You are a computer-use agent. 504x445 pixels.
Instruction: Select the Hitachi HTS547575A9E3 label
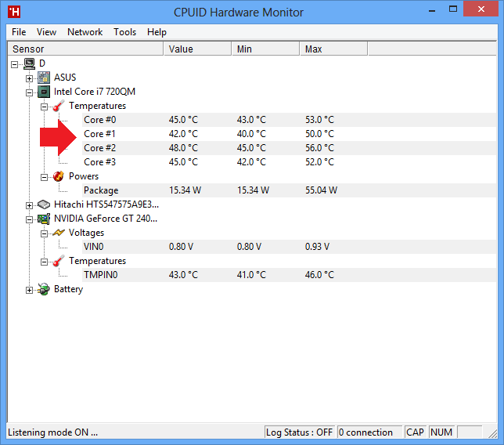(106, 204)
